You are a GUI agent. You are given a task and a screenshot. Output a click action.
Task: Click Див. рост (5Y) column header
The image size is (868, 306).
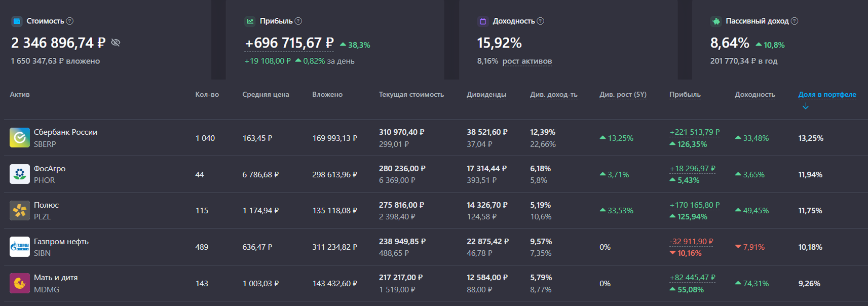623,94
